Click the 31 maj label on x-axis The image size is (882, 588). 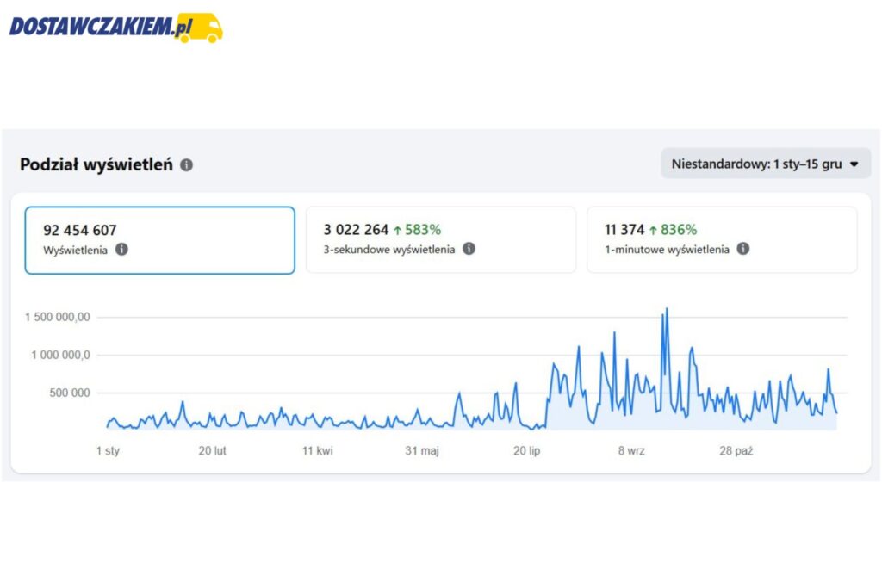coord(422,451)
